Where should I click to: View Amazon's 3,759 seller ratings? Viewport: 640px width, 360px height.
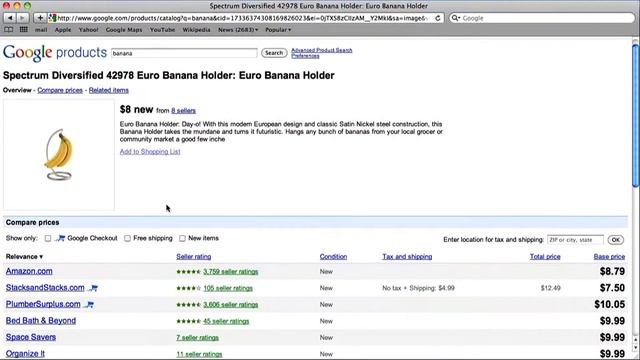pos(231,272)
